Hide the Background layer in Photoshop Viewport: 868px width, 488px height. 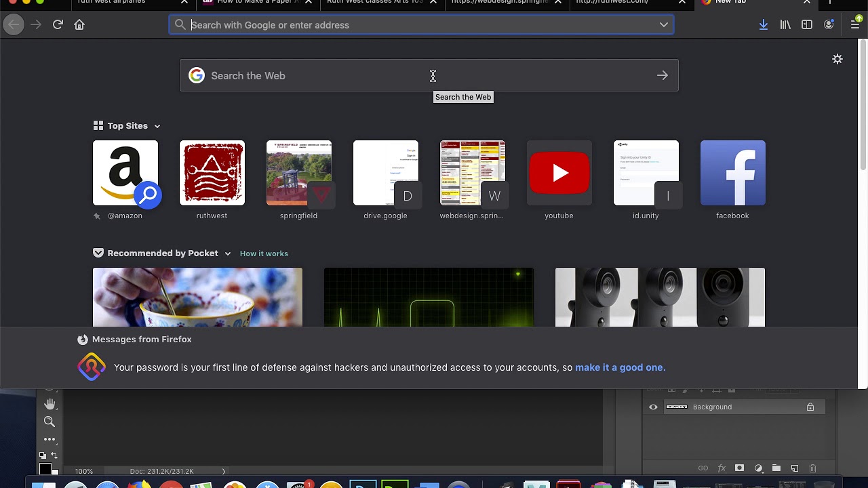(x=653, y=407)
